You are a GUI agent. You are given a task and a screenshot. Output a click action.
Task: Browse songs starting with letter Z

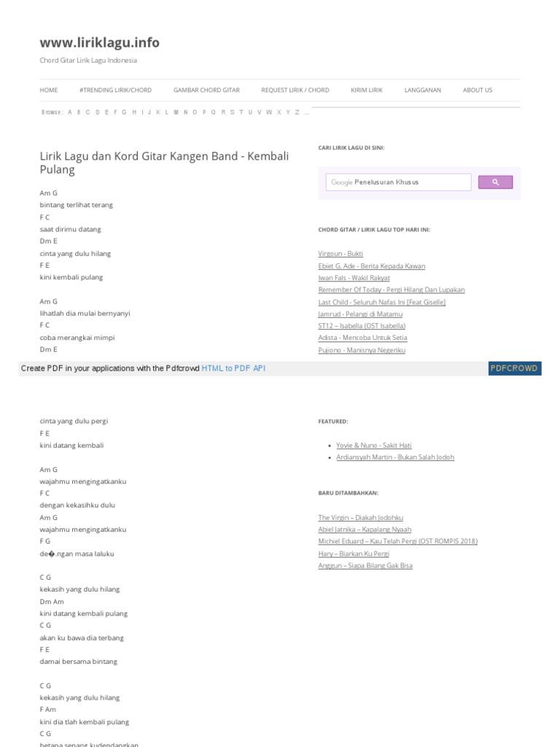click(x=297, y=112)
